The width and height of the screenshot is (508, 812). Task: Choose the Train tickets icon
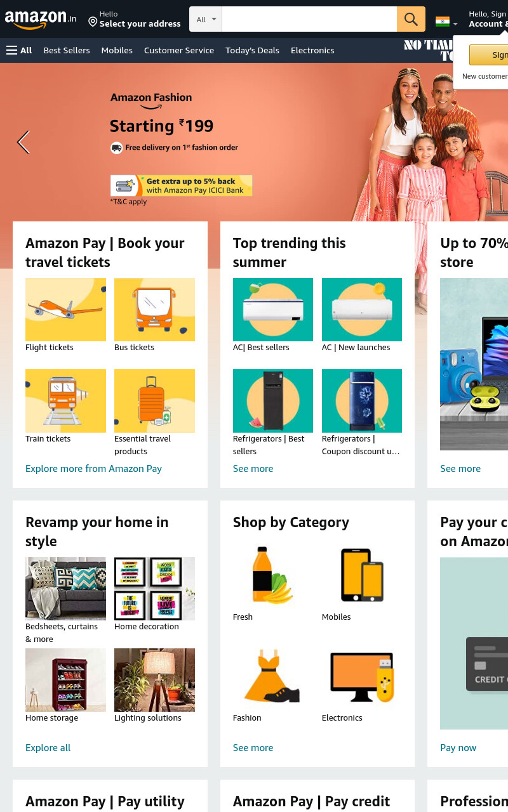pos(65,401)
